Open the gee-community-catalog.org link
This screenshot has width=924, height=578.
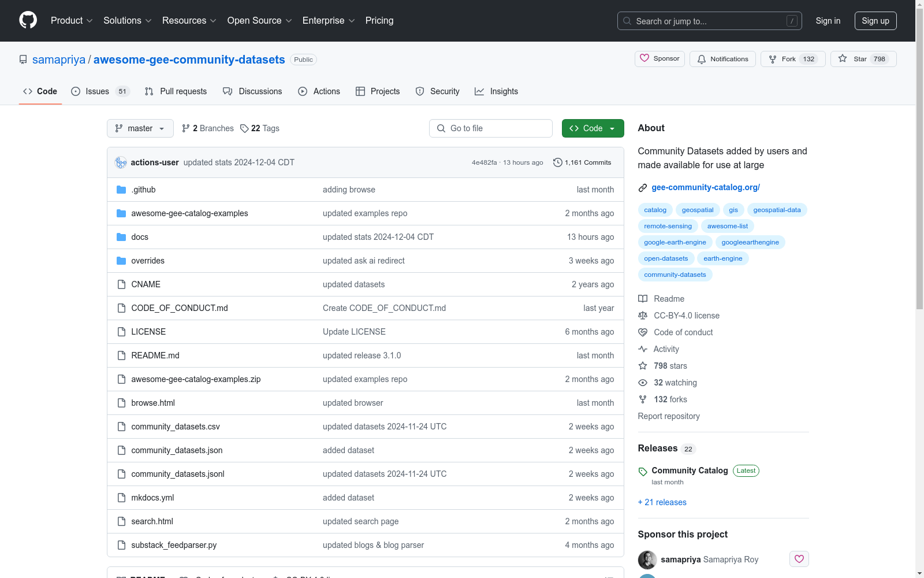[x=706, y=187]
